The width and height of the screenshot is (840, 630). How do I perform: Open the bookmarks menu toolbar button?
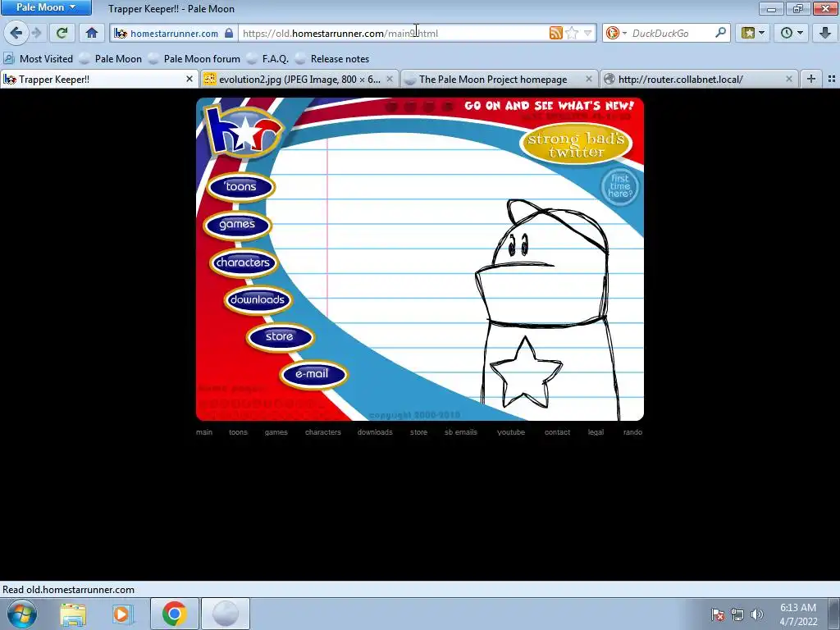(753, 33)
